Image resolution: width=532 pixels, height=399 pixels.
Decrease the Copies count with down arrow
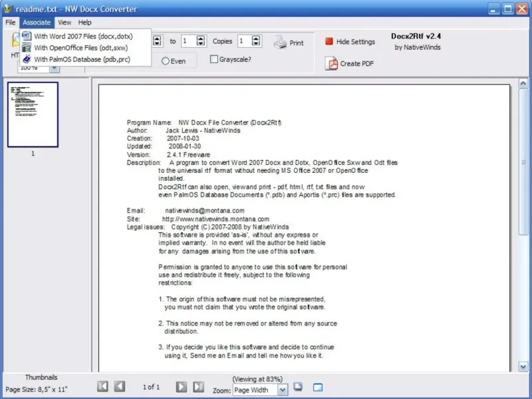(x=256, y=44)
